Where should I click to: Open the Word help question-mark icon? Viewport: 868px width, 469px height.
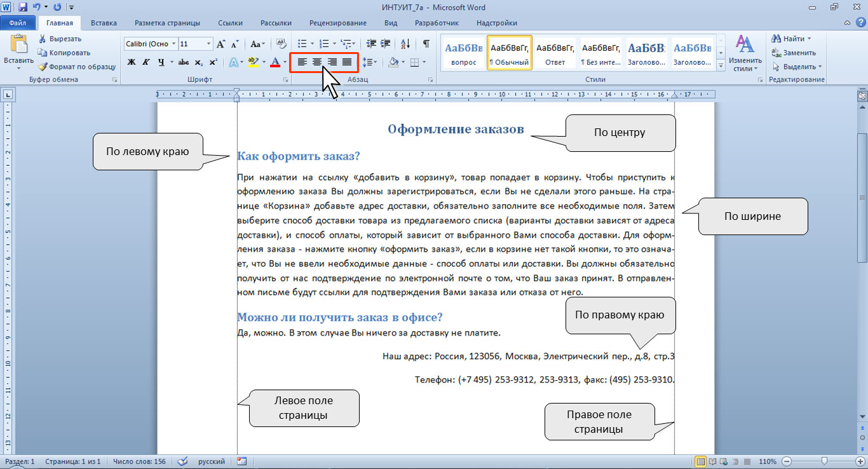coord(860,23)
